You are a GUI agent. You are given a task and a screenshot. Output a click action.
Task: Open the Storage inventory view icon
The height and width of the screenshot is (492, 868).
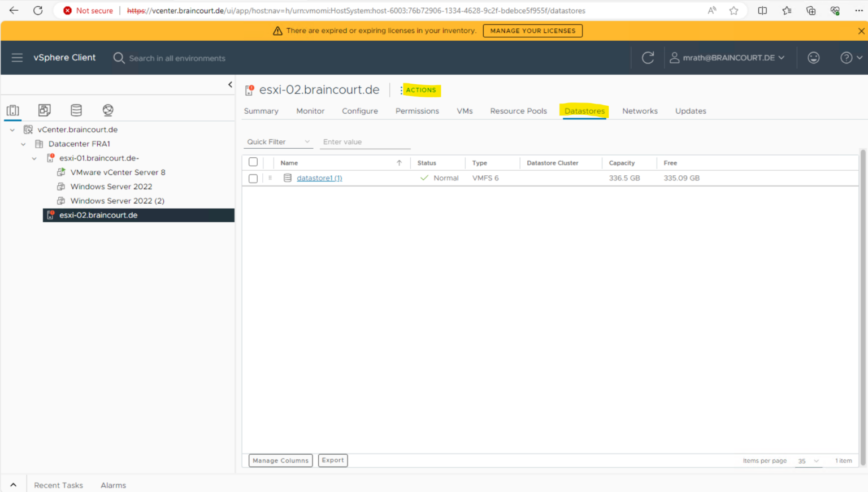(x=76, y=110)
